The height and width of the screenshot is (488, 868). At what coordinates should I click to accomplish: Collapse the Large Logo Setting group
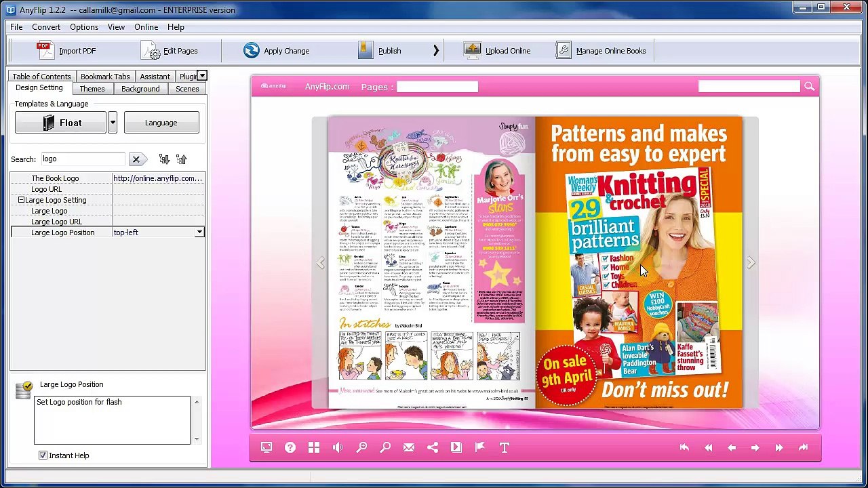[x=21, y=200]
